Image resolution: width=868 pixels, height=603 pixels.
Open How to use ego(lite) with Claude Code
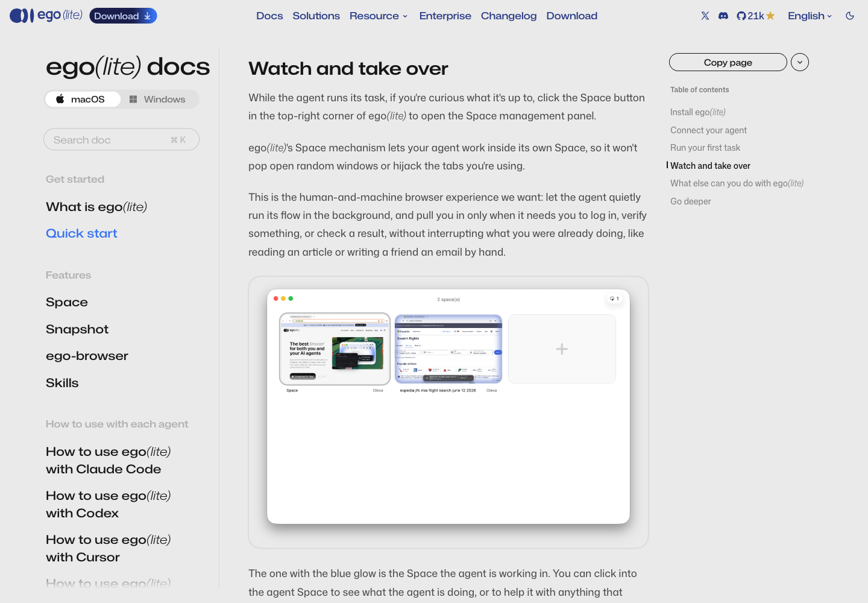[x=108, y=460]
